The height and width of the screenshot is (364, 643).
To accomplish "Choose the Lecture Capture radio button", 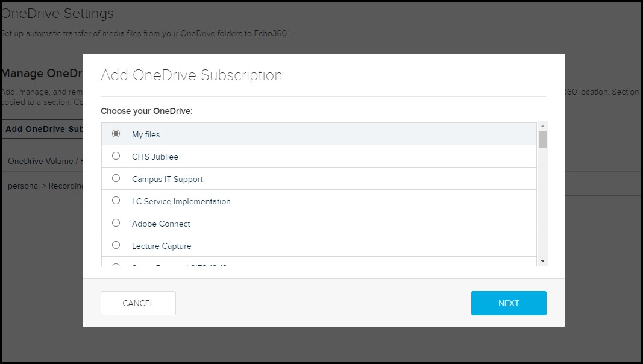I will (x=116, y=245).
